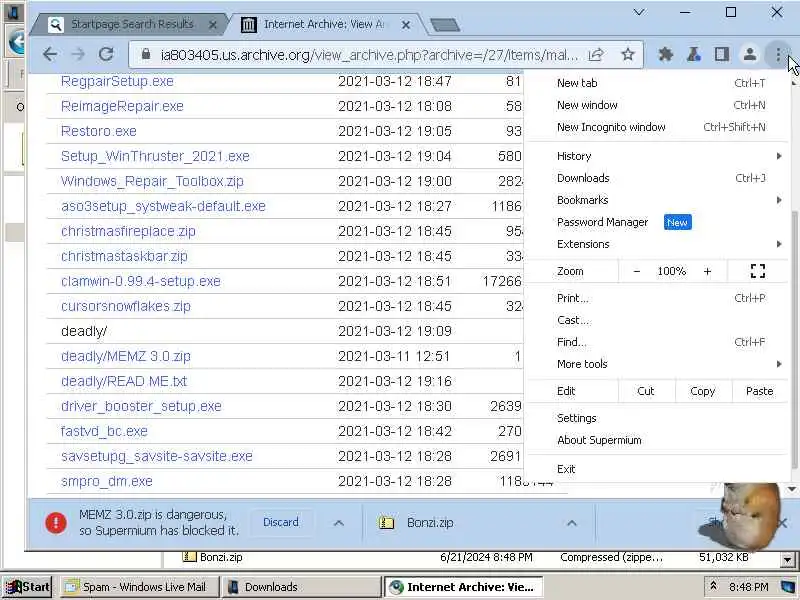Switch to Startpage Search Results tab

[132, 24]
